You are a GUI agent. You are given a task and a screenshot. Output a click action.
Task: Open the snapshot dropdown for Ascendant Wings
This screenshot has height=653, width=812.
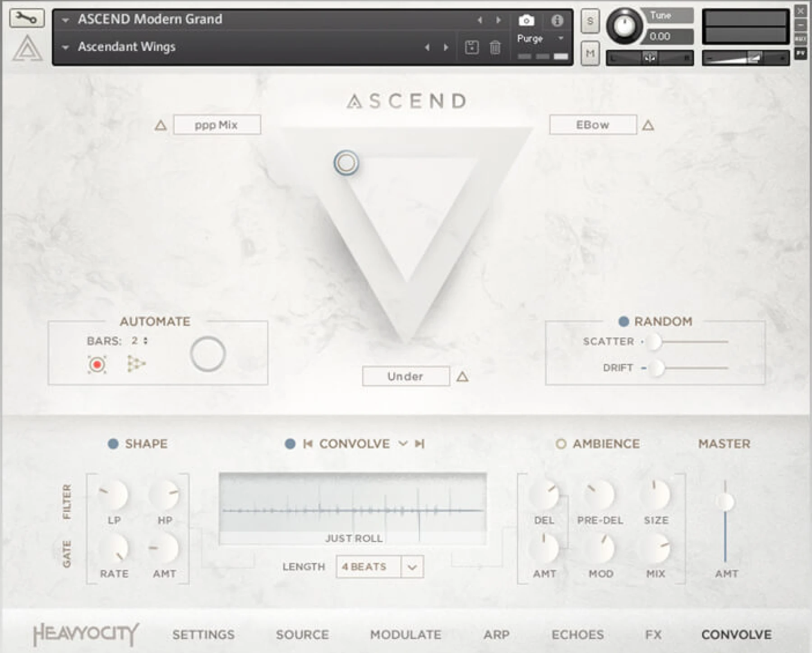pos(65,47)
